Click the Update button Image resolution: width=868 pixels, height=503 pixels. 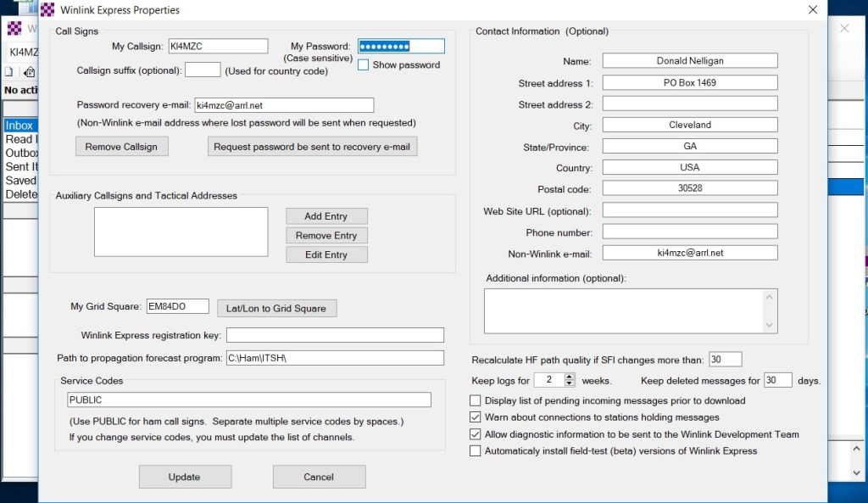tap(185, 476)
